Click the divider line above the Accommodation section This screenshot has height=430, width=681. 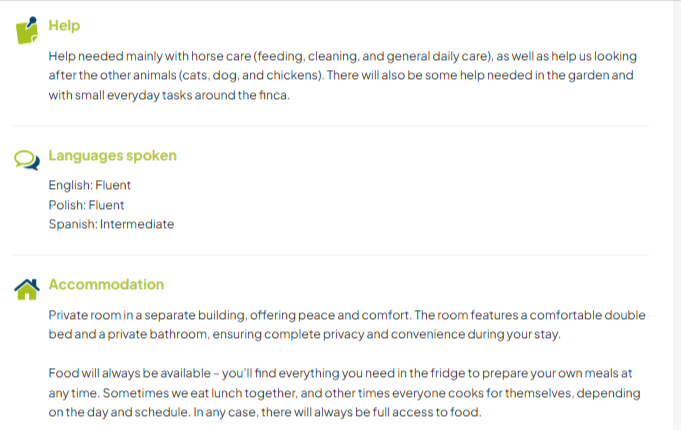tap(330, 255)
